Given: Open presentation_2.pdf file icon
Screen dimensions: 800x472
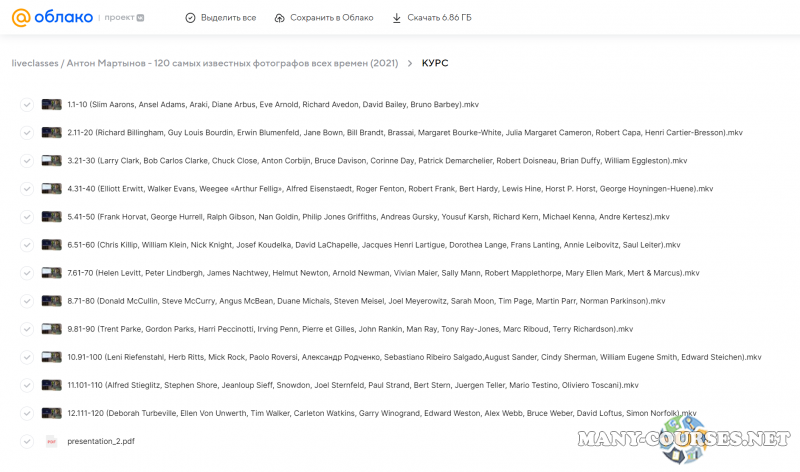Looking at the screenshot, I should click(x=52, y=441).
